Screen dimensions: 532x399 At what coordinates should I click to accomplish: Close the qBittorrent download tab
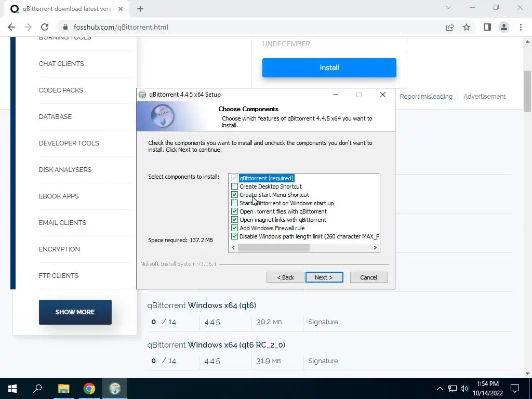121,9
